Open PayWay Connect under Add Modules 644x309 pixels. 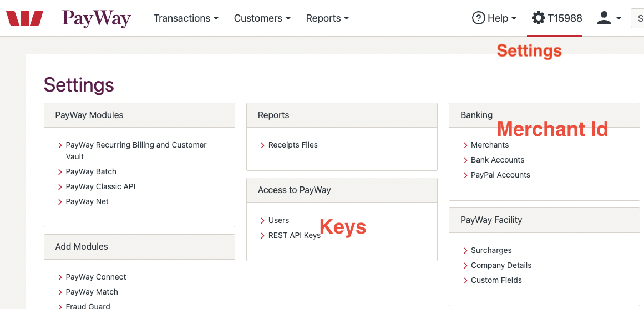pyautogui.click(x=96, y=277)
